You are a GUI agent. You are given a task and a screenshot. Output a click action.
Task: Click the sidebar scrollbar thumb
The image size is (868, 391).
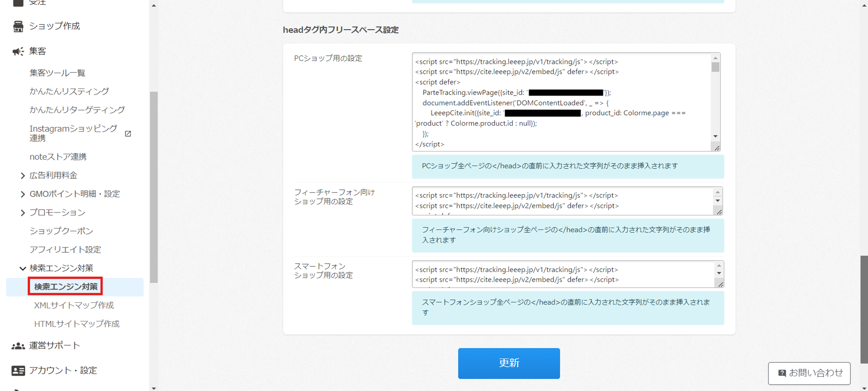(154, 187)
